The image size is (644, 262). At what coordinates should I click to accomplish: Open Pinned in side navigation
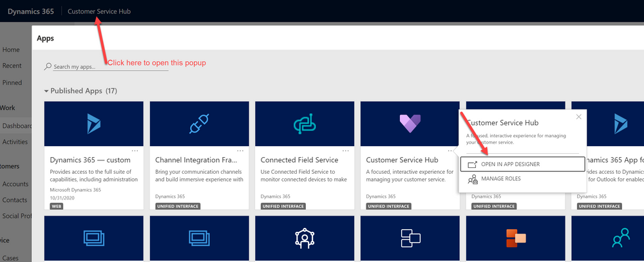tap(12, 82)
